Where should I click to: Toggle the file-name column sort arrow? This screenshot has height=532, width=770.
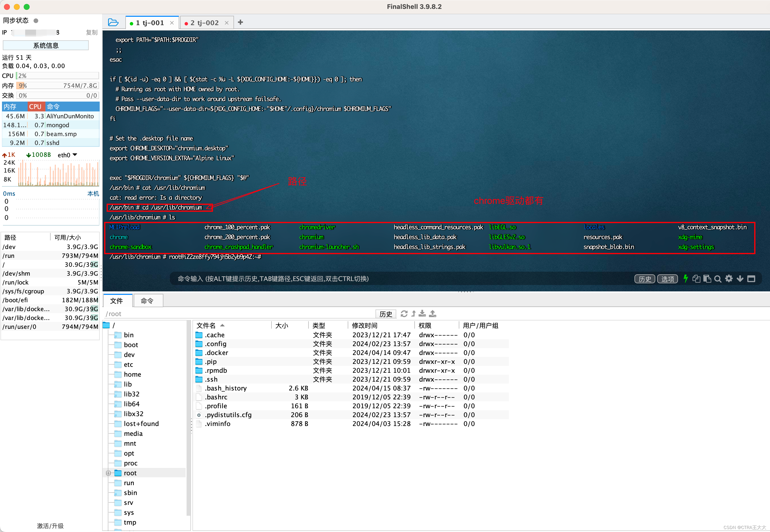[x=222, y=326]
